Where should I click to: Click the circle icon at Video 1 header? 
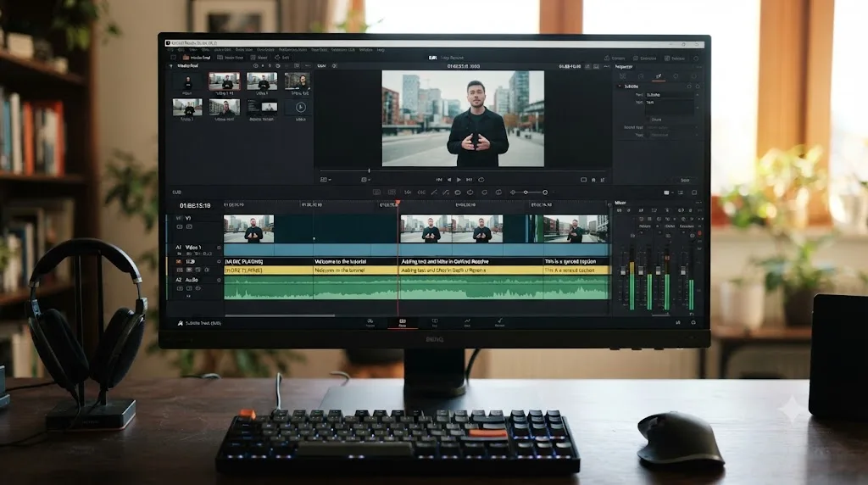[x=220, y=248]
